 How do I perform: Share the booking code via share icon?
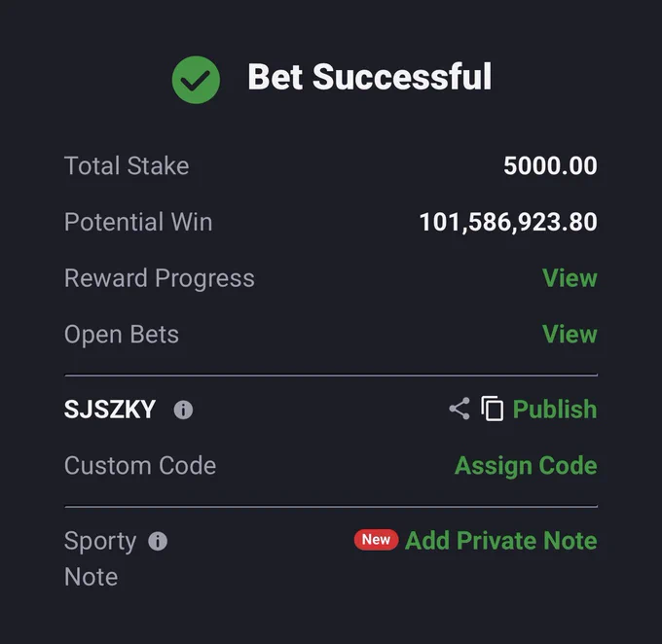pyautogui.click(x=460, y=409)
